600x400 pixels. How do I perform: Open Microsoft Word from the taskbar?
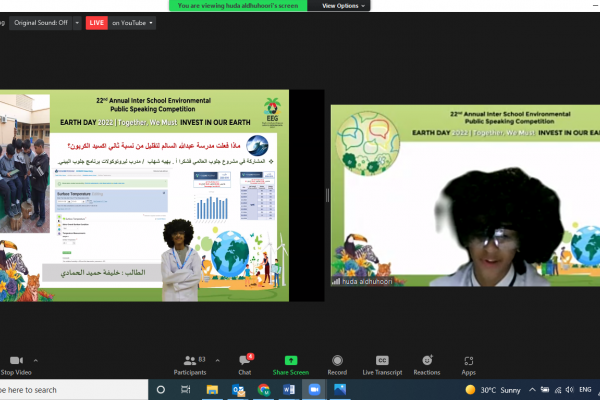pyautogui.click(x=289, y=389)
